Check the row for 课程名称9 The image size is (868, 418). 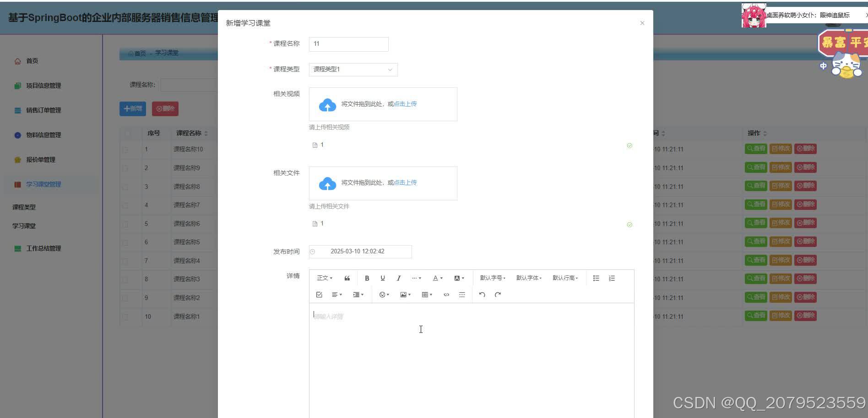tap(125, 168)
